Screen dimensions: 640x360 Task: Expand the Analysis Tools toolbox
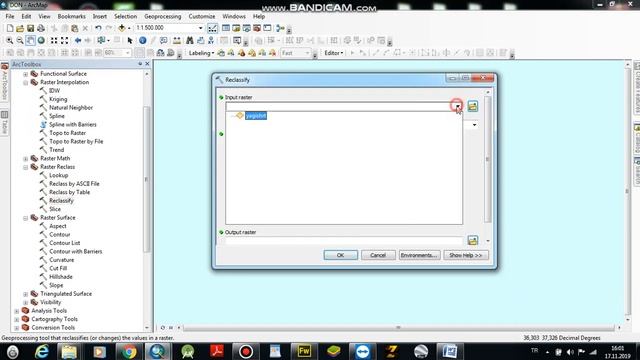(x=17, y=311)
